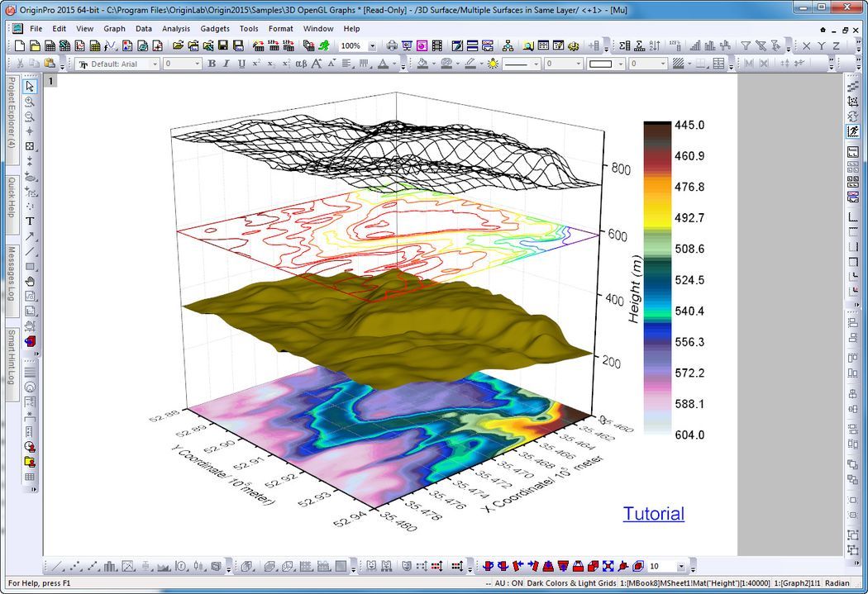This screenshot has height=594, width=868.
Task: Open the Project Explorer side tab
Action: [12, 112]
